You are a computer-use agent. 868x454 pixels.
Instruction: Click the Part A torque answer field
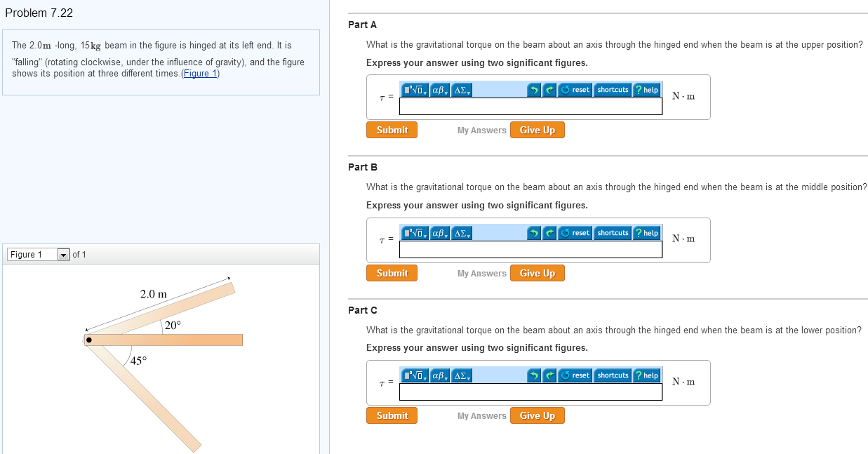(x=530, y=106)
